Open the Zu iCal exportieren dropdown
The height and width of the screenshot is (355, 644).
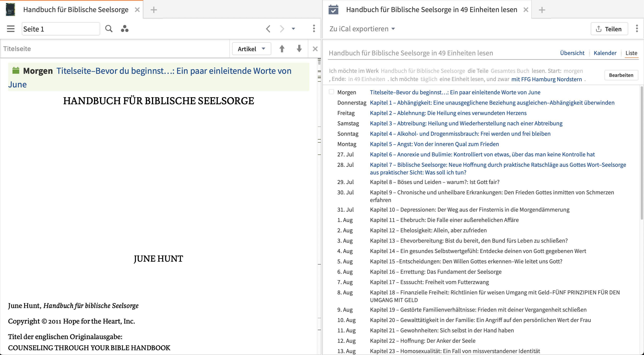[x=362, y=29]
